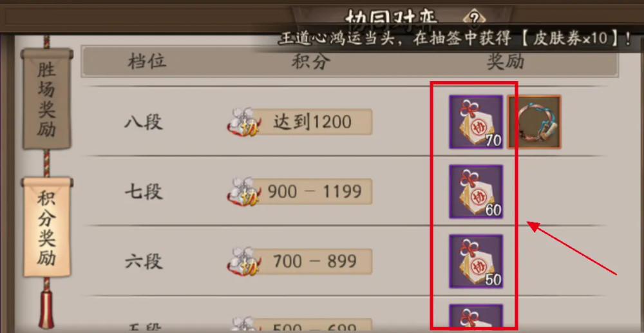This screenshot has height=333, width=644.
Task: Click the 奖励 column header
Action: tap(506, 62)
